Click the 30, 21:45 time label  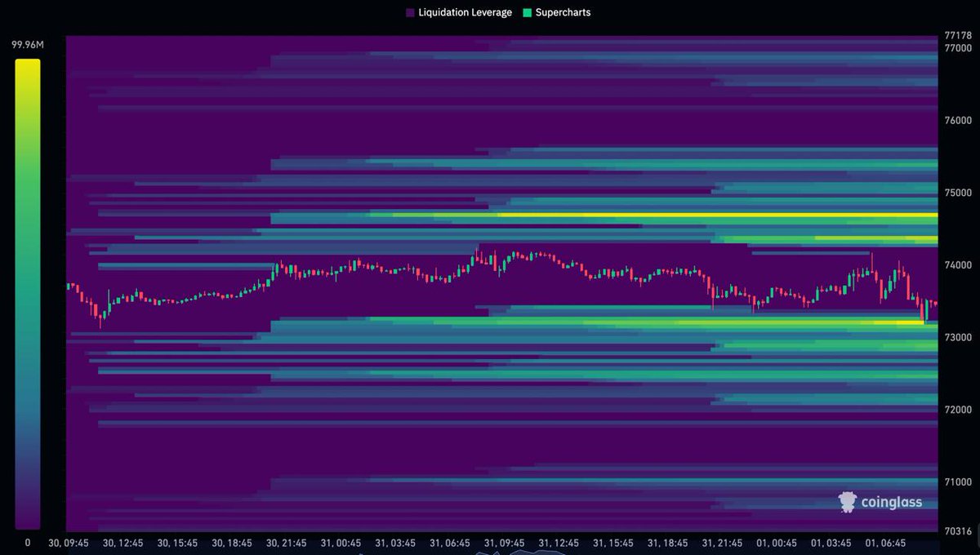tap(288, 543)
